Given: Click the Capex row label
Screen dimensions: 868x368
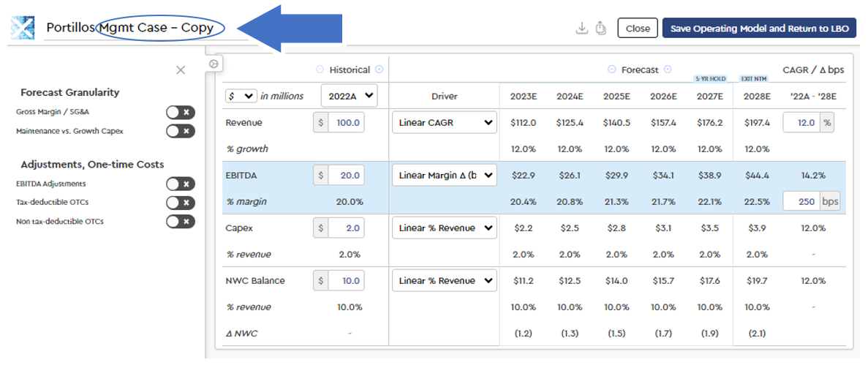Looking at the screenshot, I should 238,228.
